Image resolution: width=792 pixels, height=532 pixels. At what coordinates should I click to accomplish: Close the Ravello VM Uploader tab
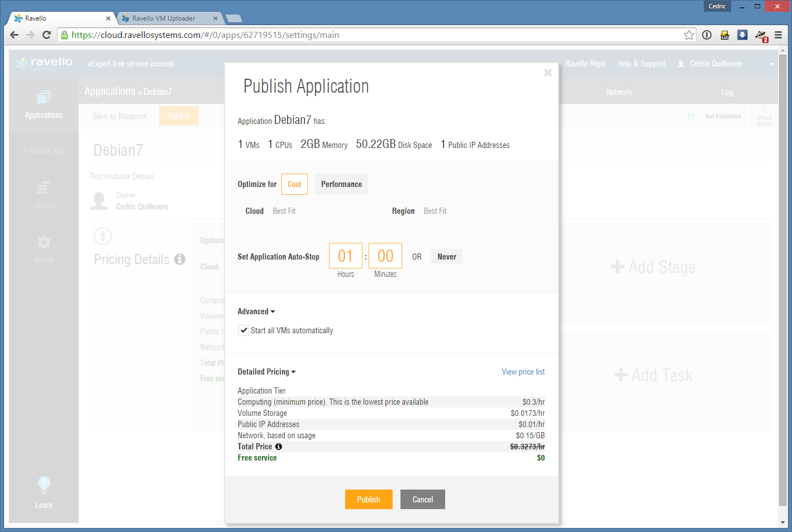point(216,18)
